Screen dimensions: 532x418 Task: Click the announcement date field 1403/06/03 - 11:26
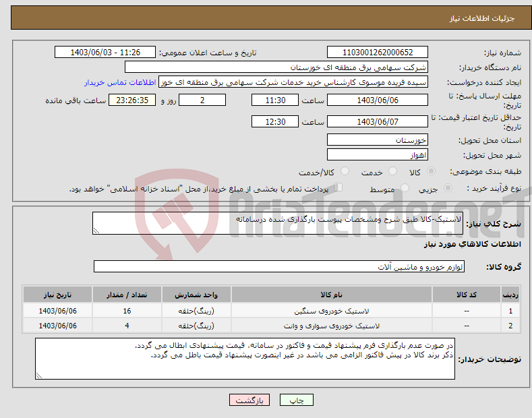pyautogui.click(x=105, y=53)
